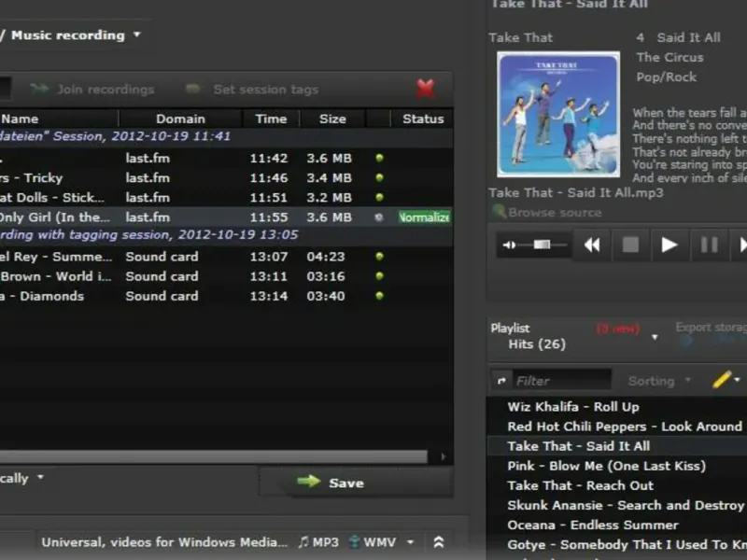Select the Only Girl (In the... row

pyautogui.click(x=226, y=217)
